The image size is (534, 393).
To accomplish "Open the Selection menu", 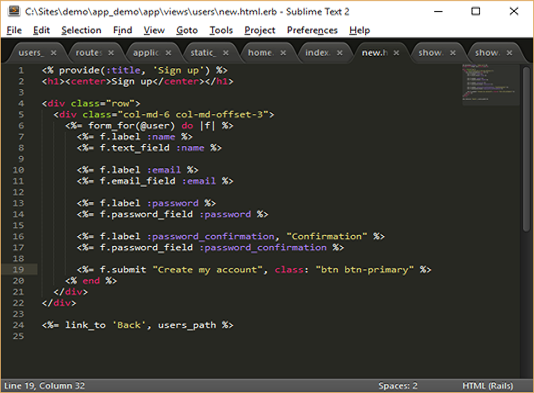I will click(x=81, y=30).
